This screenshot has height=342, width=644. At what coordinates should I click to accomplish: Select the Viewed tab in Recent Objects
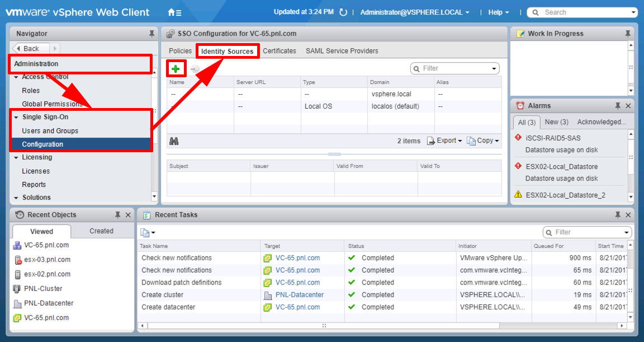pyautogui.click(x=41, y=231)
